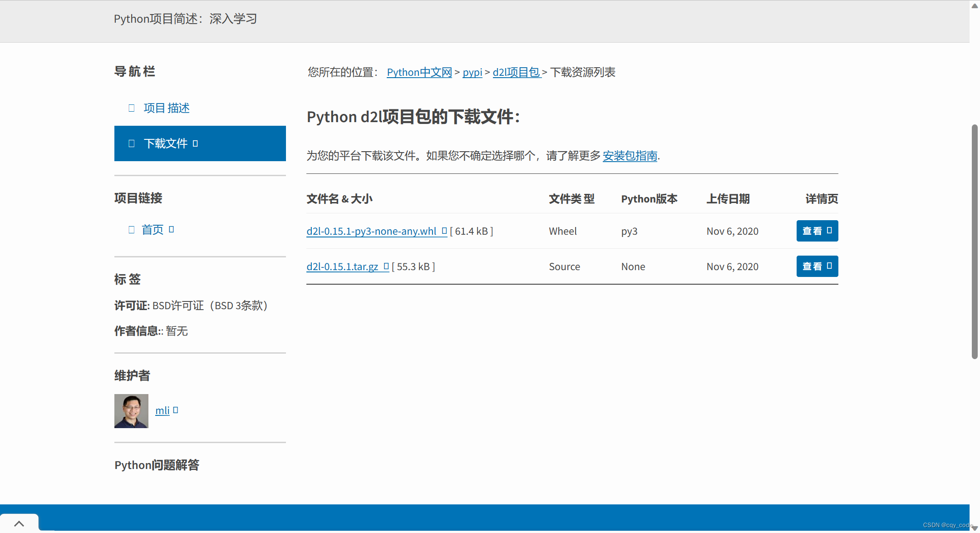The width and height of the screenshot is (980, 533).
Task: Open the pypi breadcrumb link
Action: pos(473,72)
